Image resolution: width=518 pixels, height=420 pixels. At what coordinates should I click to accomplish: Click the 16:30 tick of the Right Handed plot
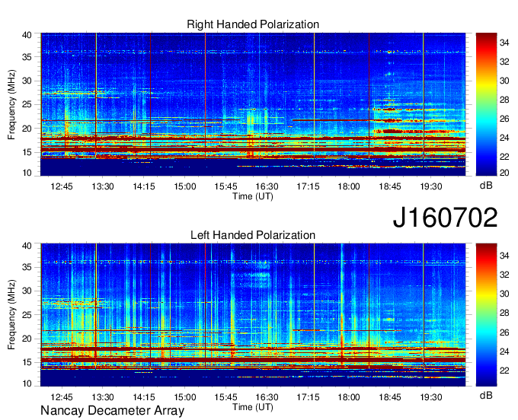267,186
